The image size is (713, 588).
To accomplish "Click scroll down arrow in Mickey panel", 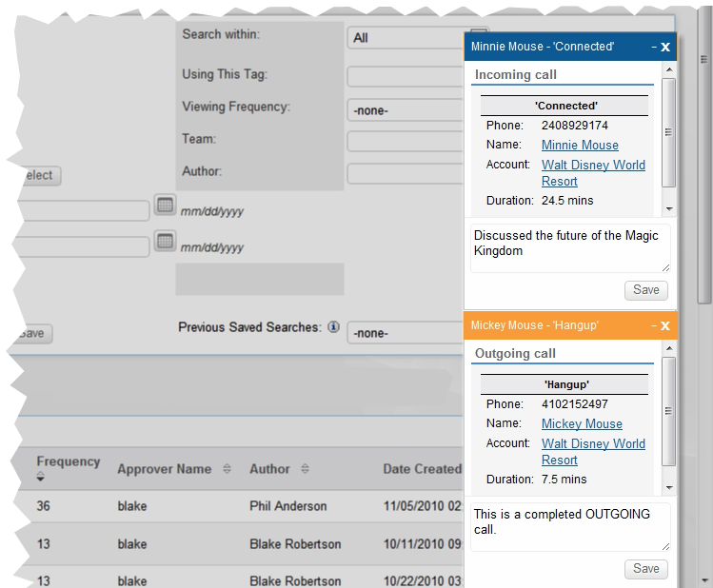I will coord(669,487).
